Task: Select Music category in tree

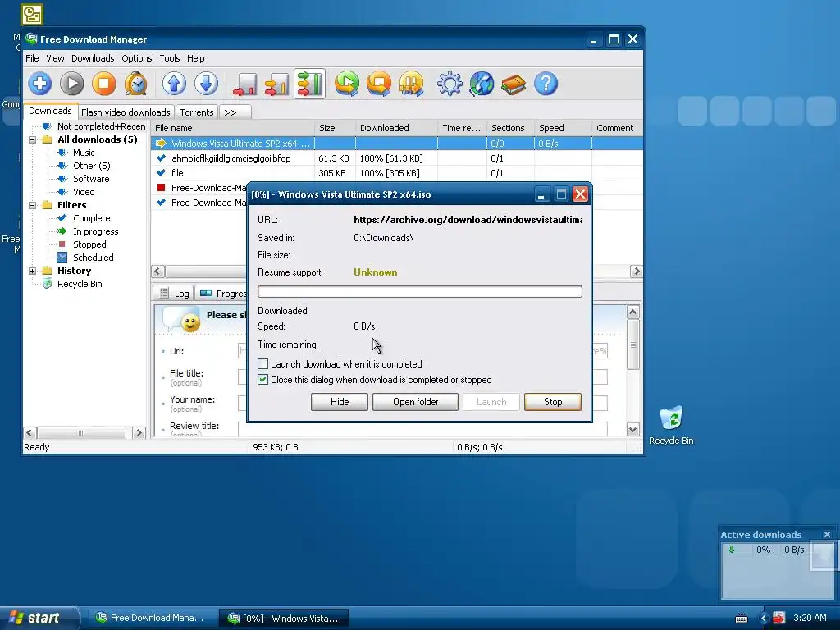Action: (84, 153)
